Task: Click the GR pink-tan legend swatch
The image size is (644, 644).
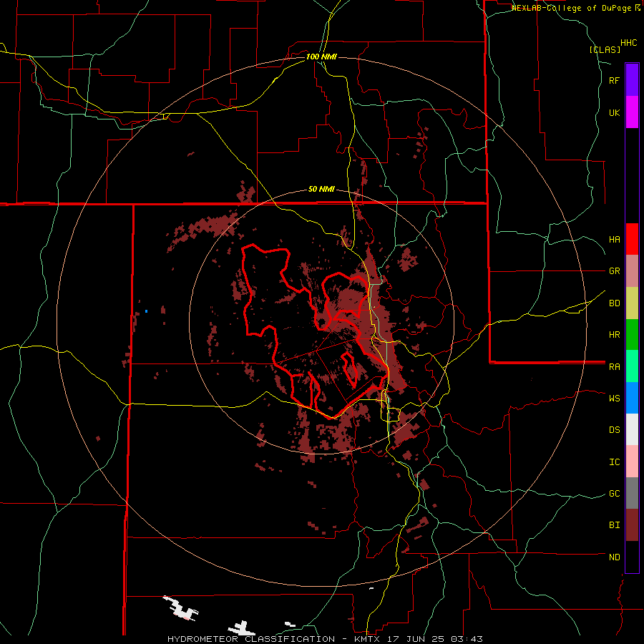Action: pyautogui.click(x=632, y=271)
